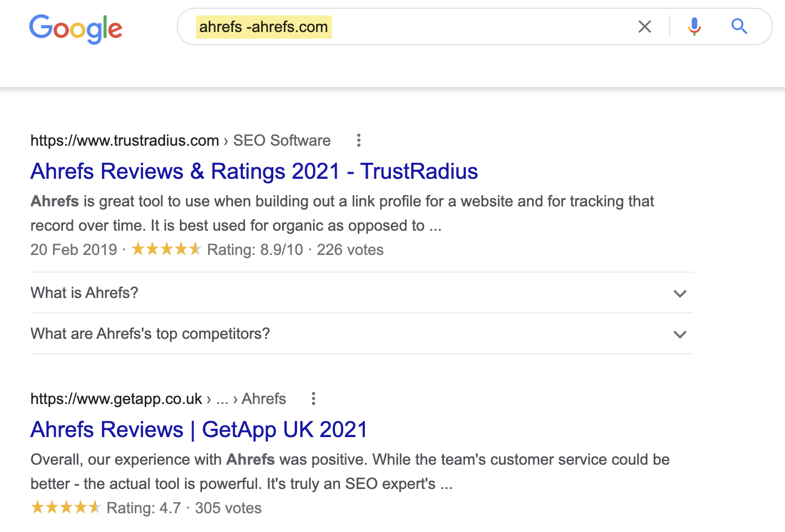Click the trustradius.com URL breadcrumb
This screenshot has width=785, height=532.
[124, 141]
